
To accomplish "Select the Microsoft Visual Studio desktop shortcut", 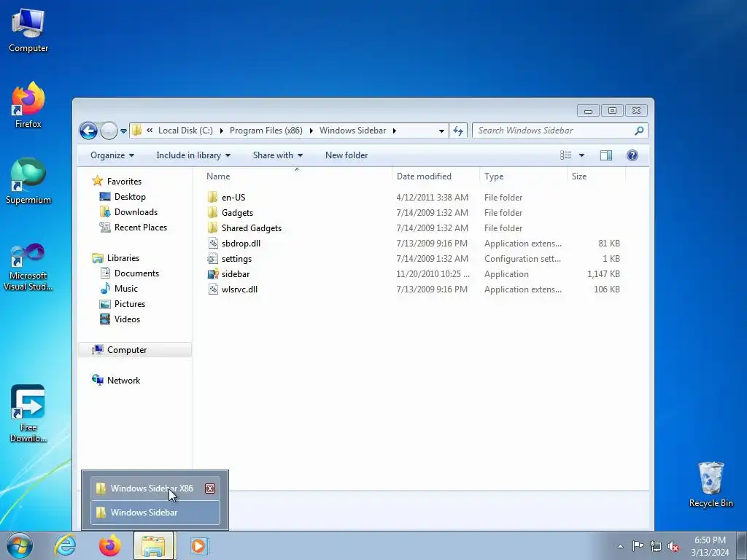I will (28, 267).
